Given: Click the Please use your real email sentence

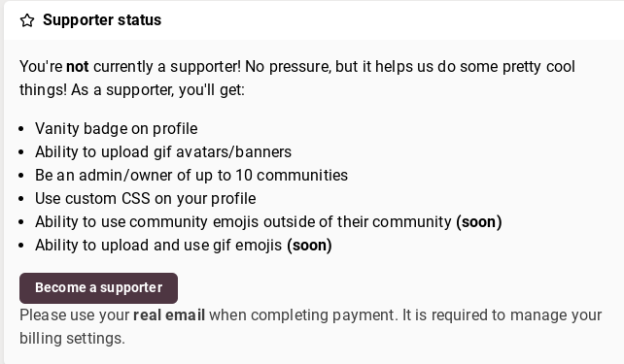Looking at the screenshot, I should (208, 315).
